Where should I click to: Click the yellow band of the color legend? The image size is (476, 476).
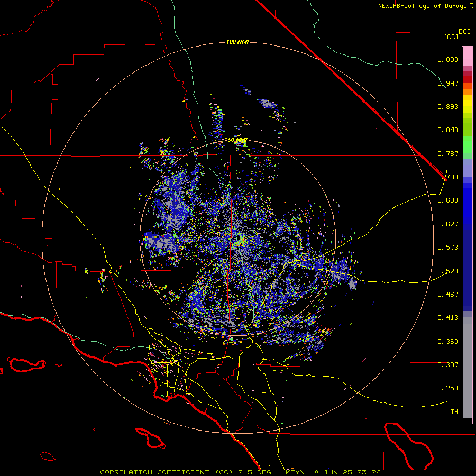467,104
